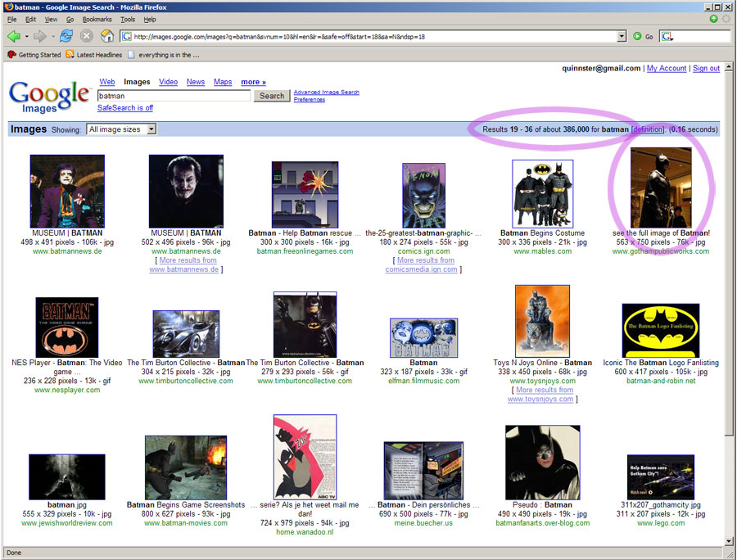
Task: Click the page scrollbar down arrow
Action: coord(729,540)
